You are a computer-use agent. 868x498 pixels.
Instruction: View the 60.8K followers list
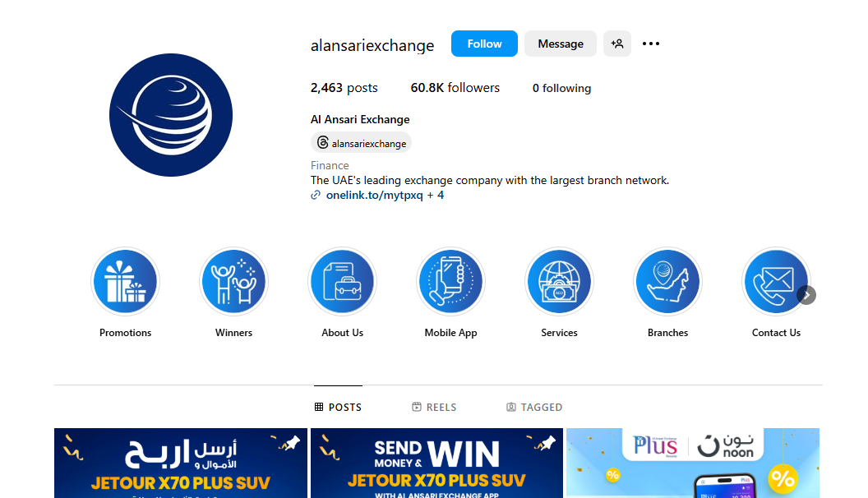[x=455, y=88]
